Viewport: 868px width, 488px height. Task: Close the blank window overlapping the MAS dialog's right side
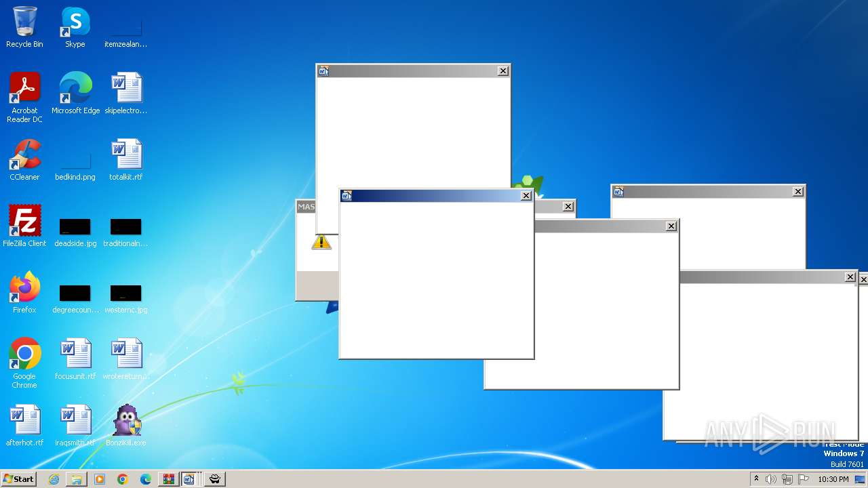click(x=671, y=226)
